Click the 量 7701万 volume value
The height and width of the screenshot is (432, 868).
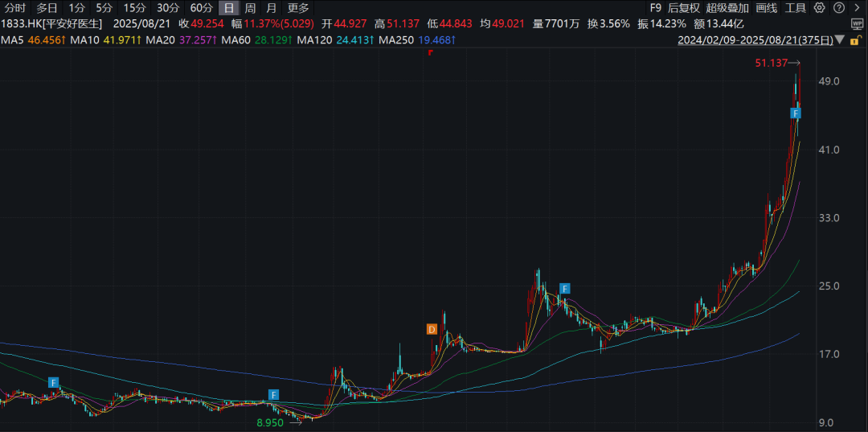(556, 24)
